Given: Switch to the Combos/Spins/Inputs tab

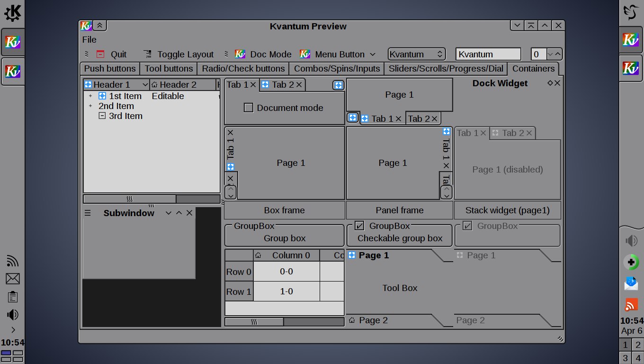Looking at the screenshot, I should (337, 69).
